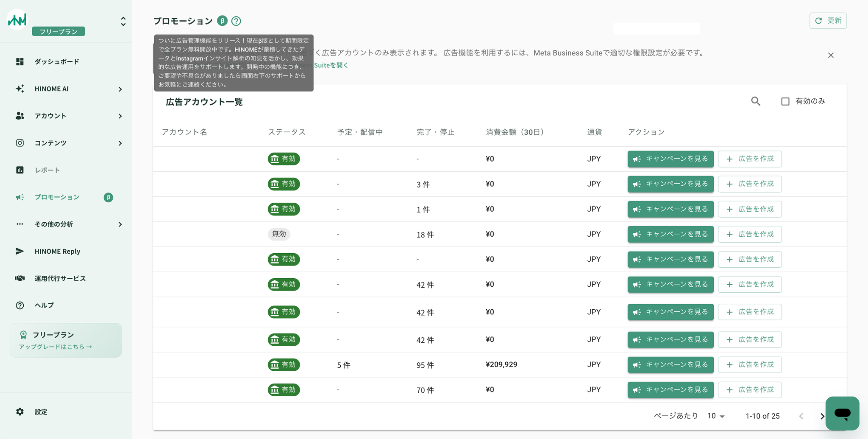This screenshot has height=439, width=868.
Task: Click 広告を作成 in the 1 件 row
Action: 750,209
